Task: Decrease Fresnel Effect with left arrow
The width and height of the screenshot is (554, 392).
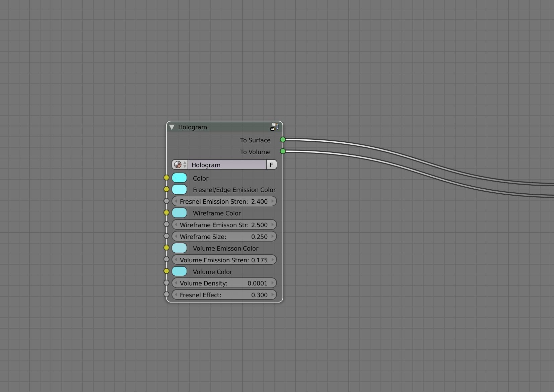Action: pos(176,295)
